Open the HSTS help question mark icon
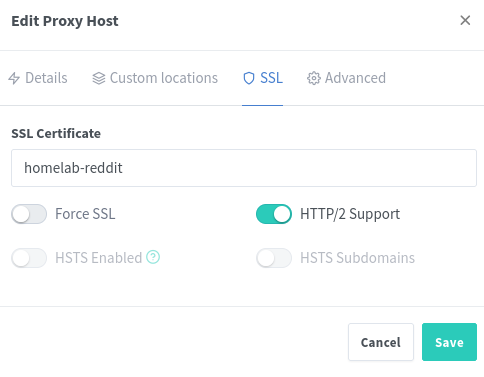The width and height of the screenshot is (484, 377). tap(153, 257)
